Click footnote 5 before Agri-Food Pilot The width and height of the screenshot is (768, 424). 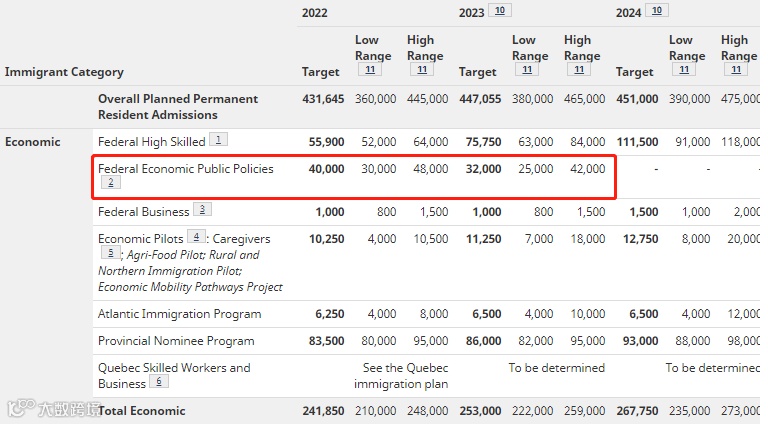(x=109, y=254)
